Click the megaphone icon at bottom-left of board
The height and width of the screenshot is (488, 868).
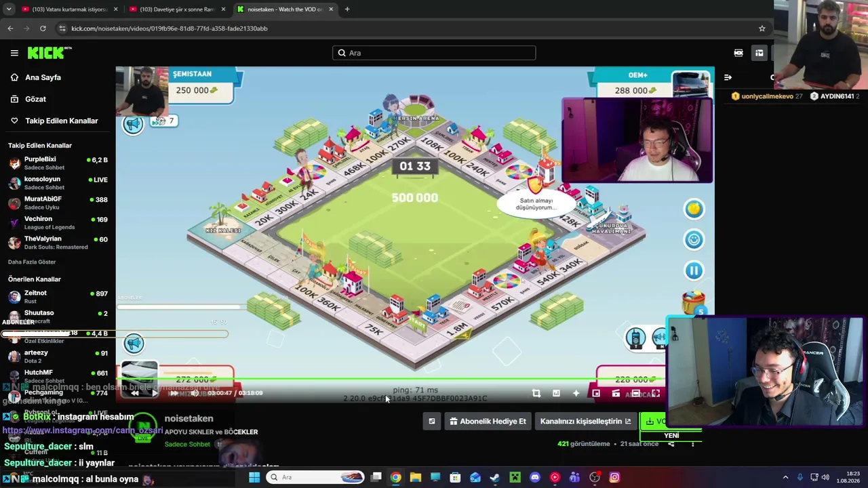tap(134, 344)
